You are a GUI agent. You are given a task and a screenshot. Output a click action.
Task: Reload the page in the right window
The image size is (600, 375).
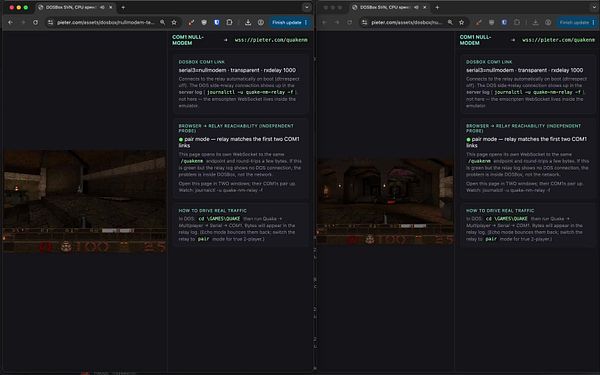click(x=349, y=23)
